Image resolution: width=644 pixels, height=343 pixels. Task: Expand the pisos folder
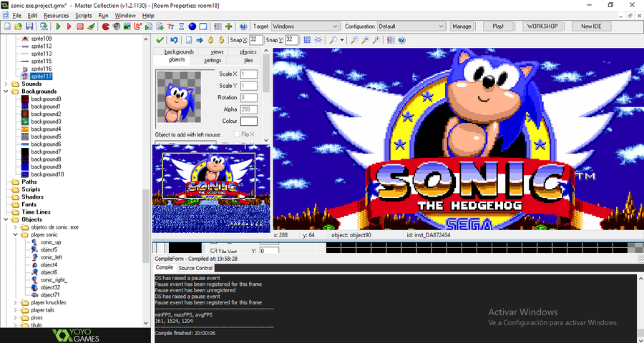click(x=15, y=317)
